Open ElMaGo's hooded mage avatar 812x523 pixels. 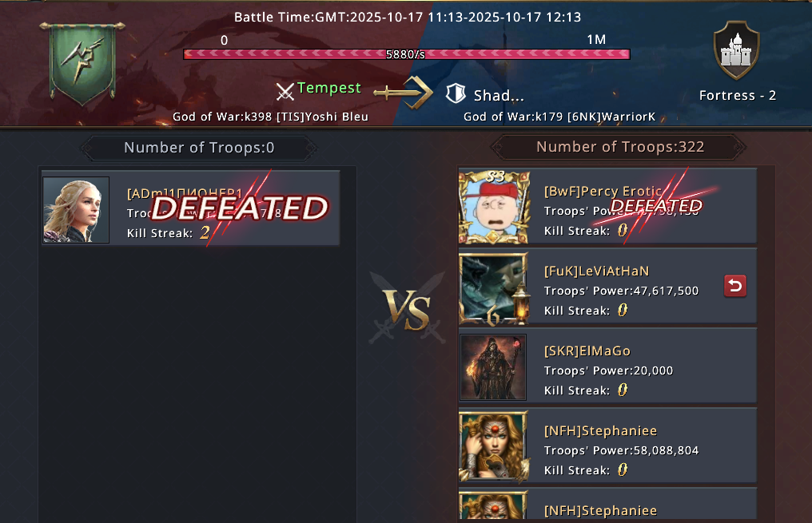493,367
